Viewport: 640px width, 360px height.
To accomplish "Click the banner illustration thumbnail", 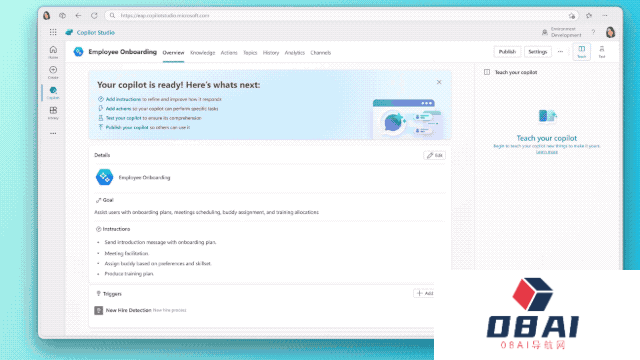I will (x=408, y=119).
